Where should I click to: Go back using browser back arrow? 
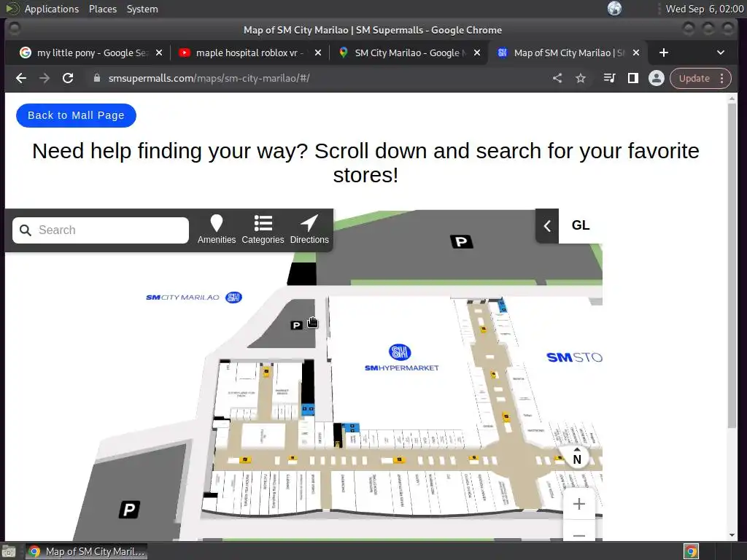21,78
